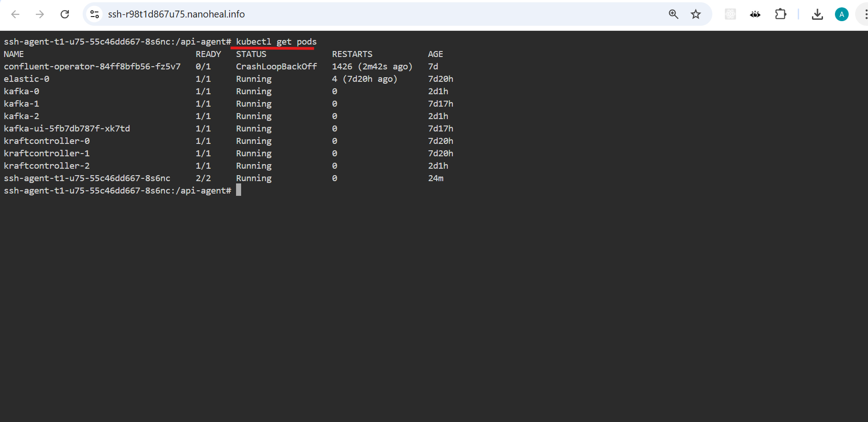This screenshot has width=868, height=422.
Task: Click the address bar URL text
Action: (176, 14)
